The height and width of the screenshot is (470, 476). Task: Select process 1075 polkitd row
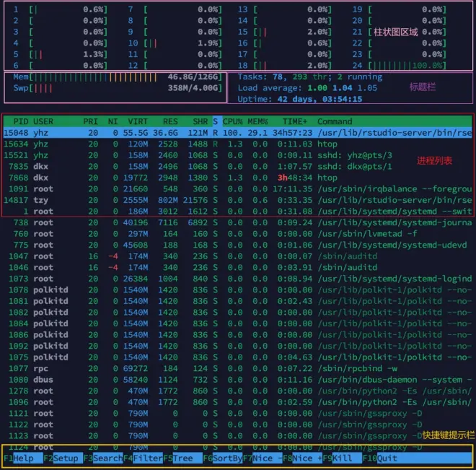click(238, 357)
